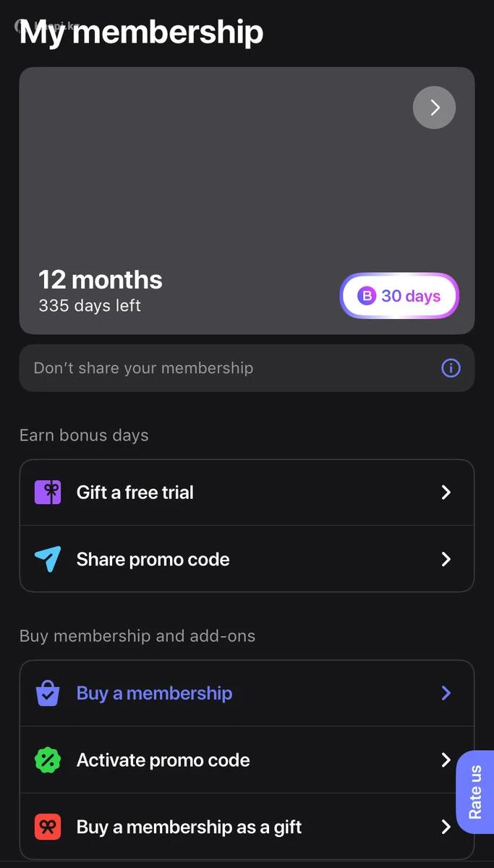Open the purple gift box icon
This screenshot has height=868, width=494.
48,493
